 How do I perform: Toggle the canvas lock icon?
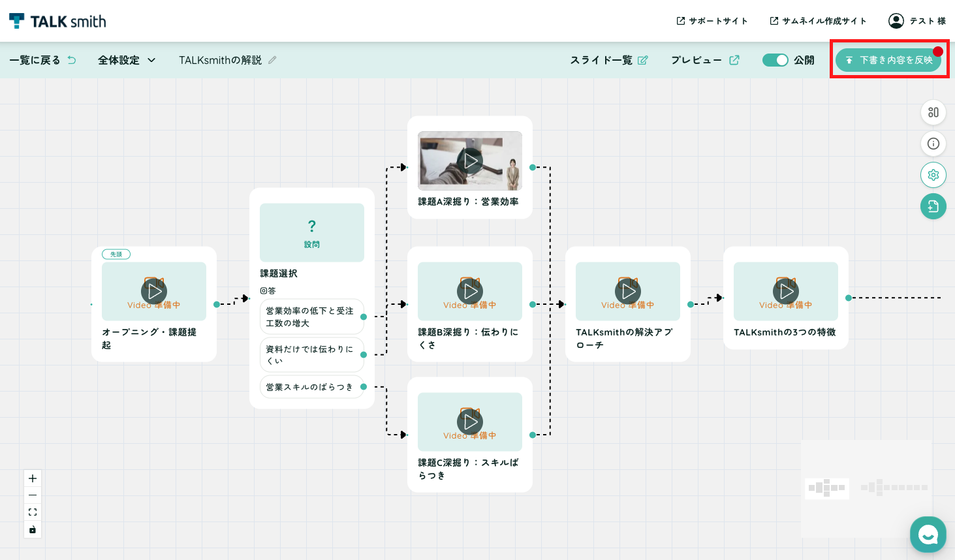(x=33, y=529)
